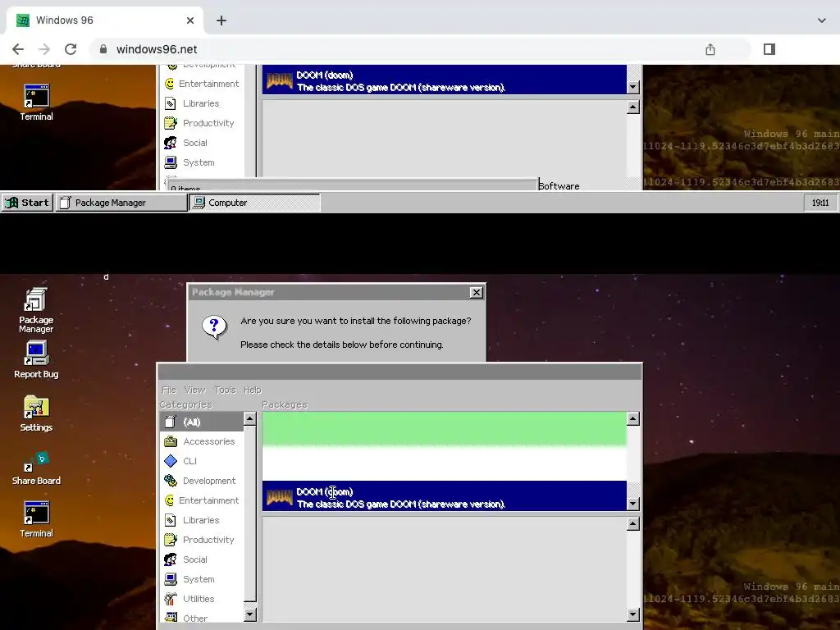This screenshot has width=840, height=630.
Task: Click the Windows 96 tab favicon
Action: click(22, 21)
